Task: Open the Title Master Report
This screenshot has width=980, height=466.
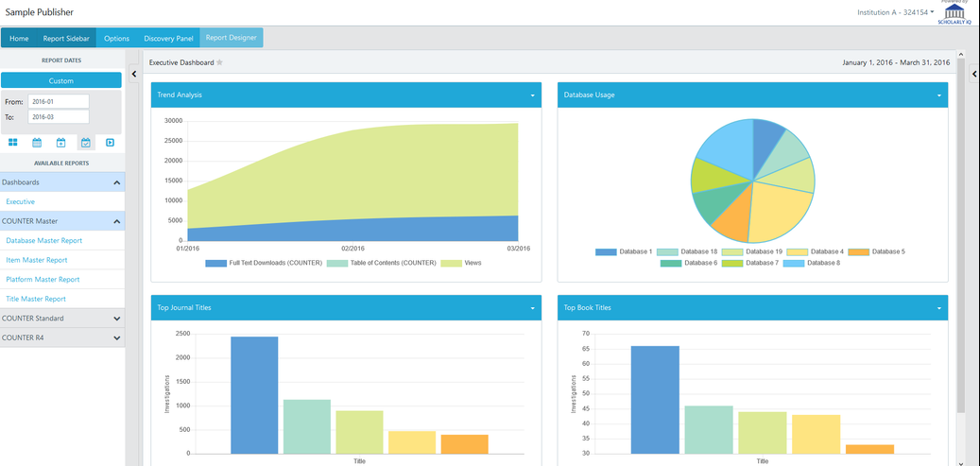Action: (x=36, y=299)
